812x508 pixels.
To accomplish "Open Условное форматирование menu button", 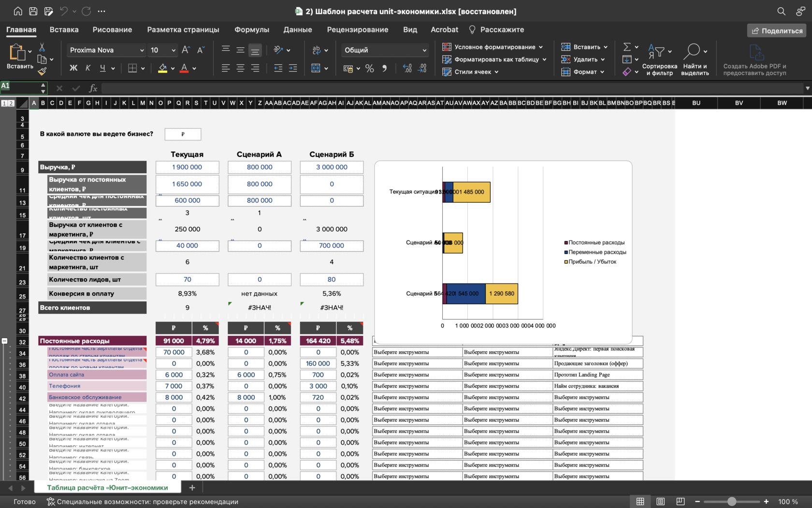I will point(493,47).
